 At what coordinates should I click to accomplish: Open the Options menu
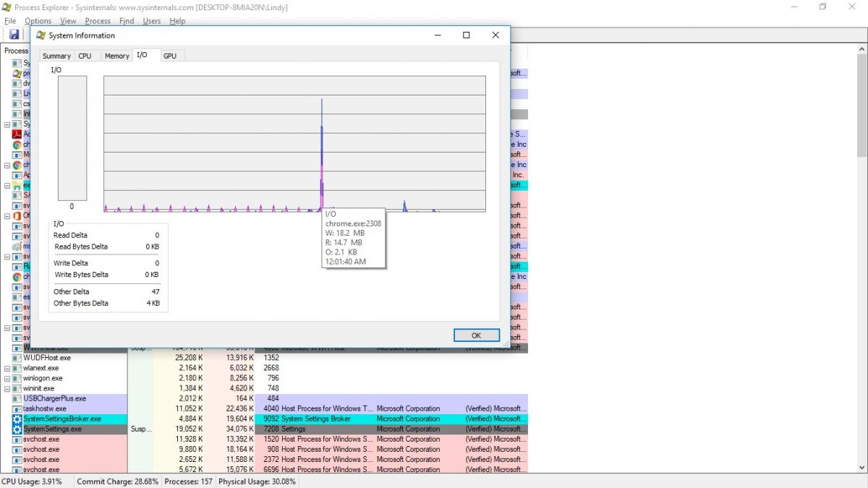(38, 21)
